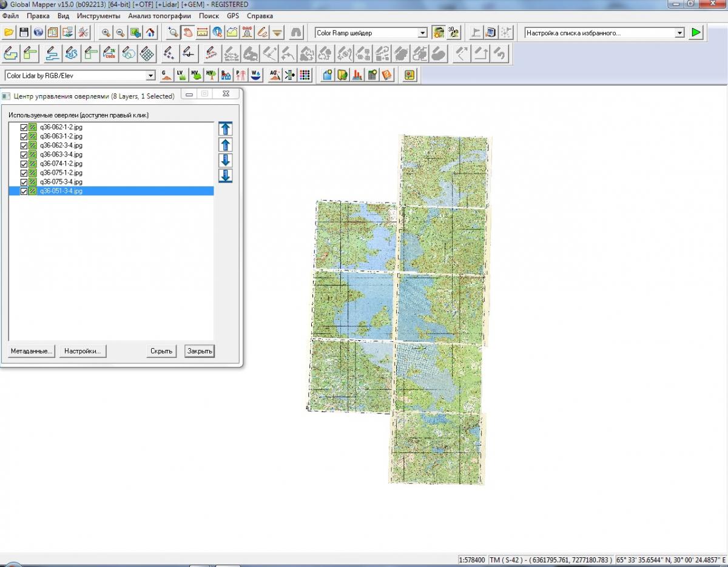Click the Save workspace floppy icon
728x567 pixels.
(x=24, y=32)
